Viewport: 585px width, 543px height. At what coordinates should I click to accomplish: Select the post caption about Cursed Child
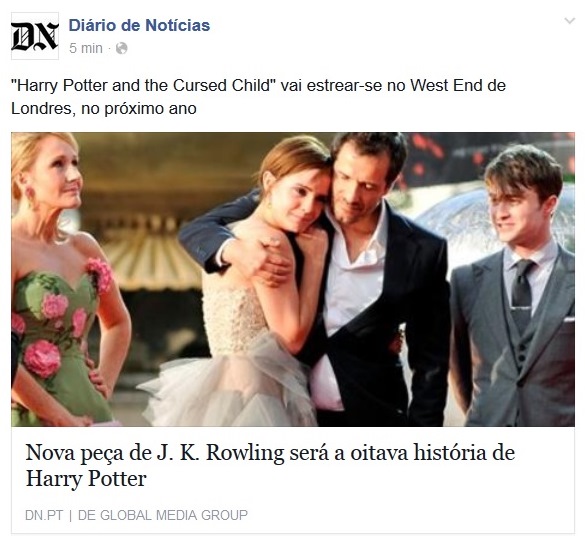coord(258,97)
